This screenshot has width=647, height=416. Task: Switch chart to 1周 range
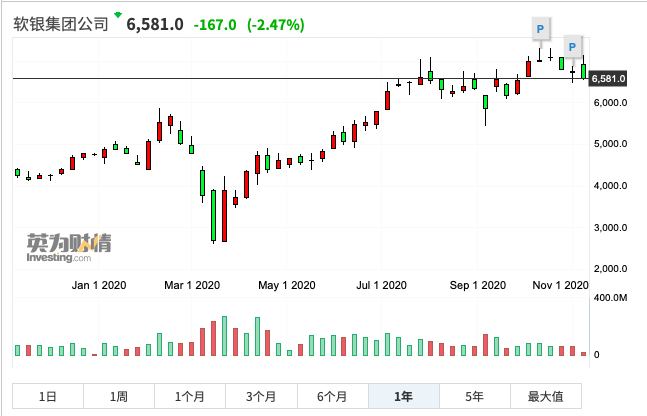(x=119, y=396)
